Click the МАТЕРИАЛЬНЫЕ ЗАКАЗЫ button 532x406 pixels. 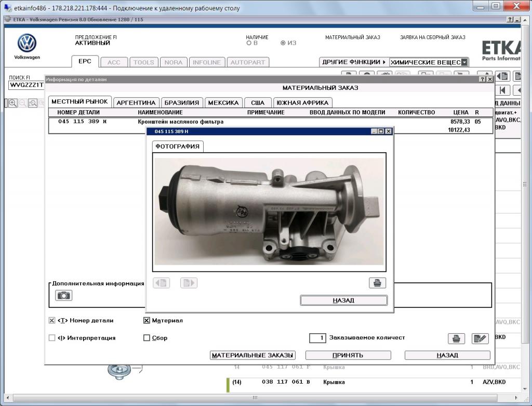click(x=252, y=355)
